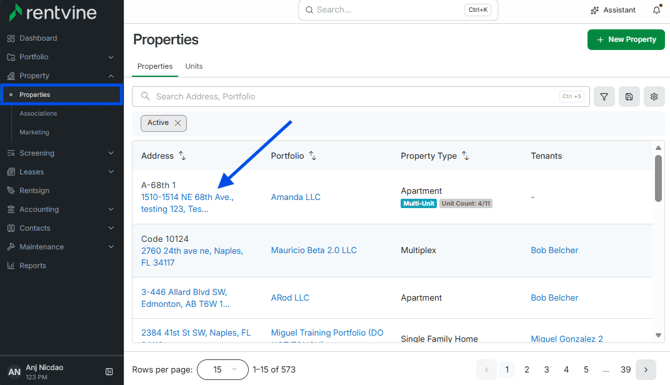Open ARod LLC portfolio link

[290, 298]
